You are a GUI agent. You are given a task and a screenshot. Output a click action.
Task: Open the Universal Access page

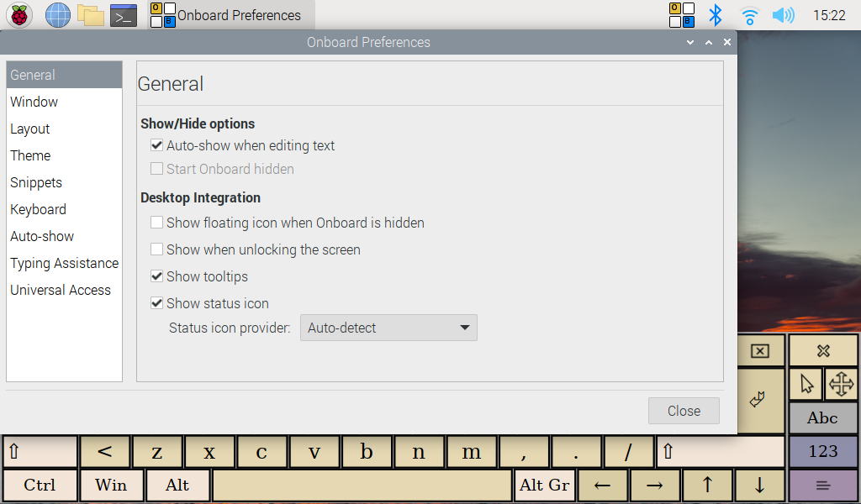point(64,290)
